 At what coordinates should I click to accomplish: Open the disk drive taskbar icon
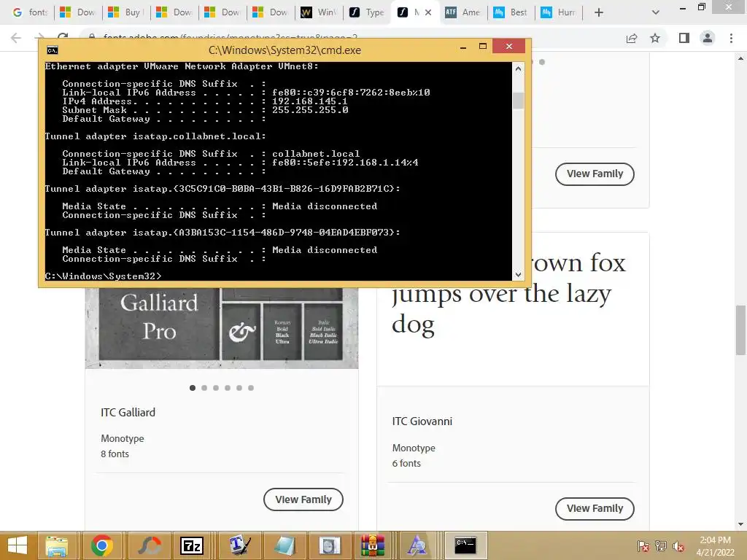329,545
